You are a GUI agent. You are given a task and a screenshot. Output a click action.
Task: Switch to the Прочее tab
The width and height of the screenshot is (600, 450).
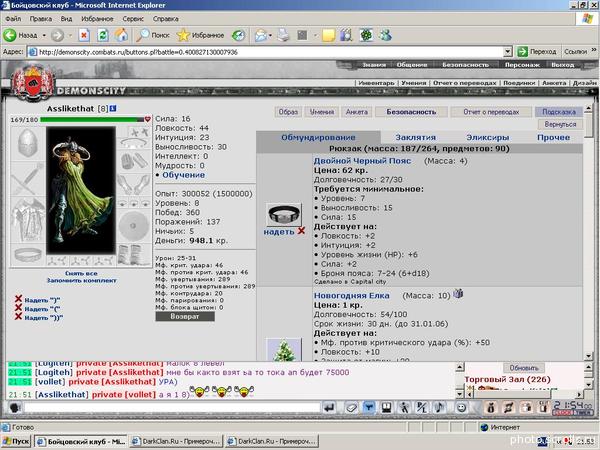coord(553,137)
